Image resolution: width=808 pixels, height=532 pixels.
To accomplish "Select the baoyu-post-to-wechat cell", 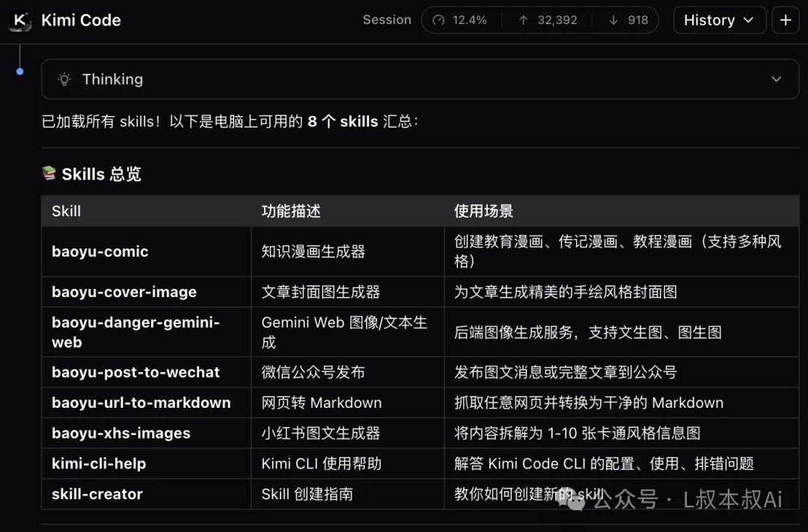I will click(x=147, y=372).
